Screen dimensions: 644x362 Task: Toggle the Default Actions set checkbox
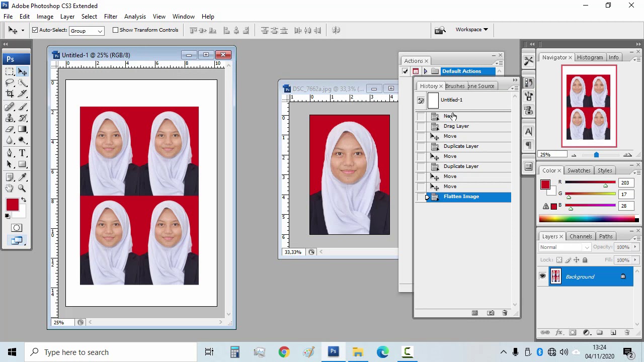coord(406,71)
